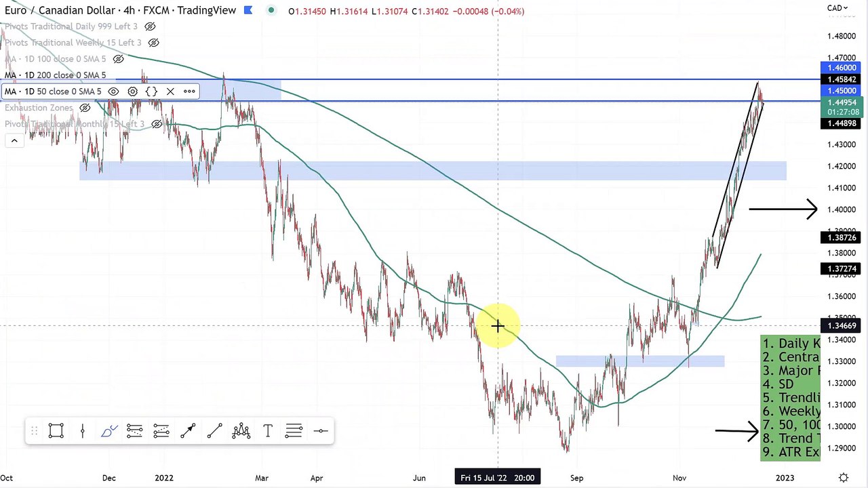Click the 1.38726 price scale label
Viewport: 868px width, 488px height.
tap(840, 237)
